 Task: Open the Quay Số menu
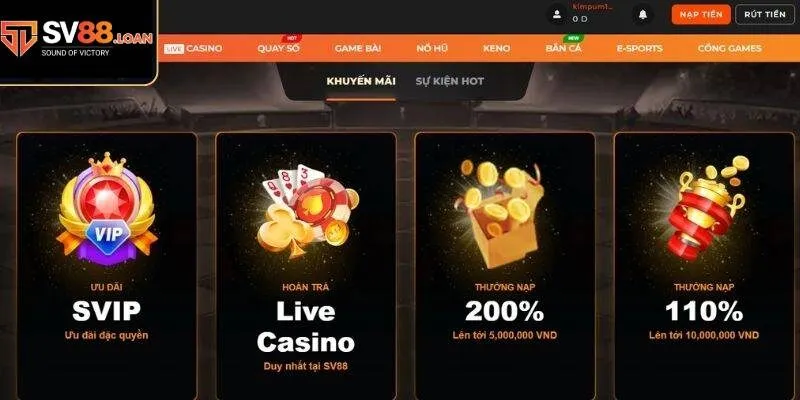(x=279, y=48)
